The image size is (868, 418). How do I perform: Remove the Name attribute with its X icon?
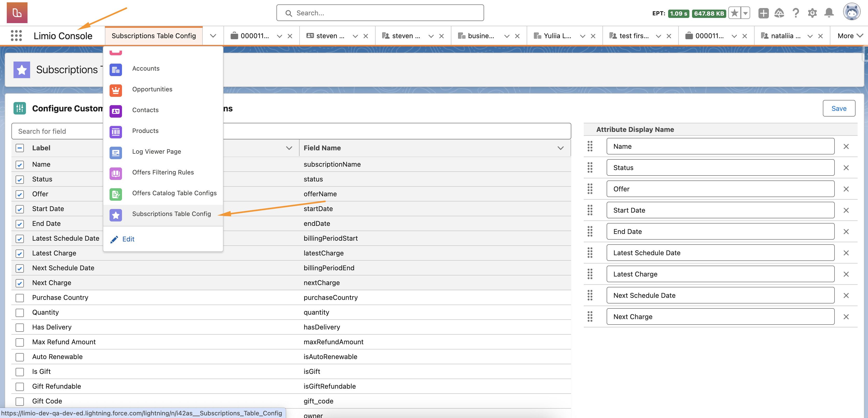(846, 146)
